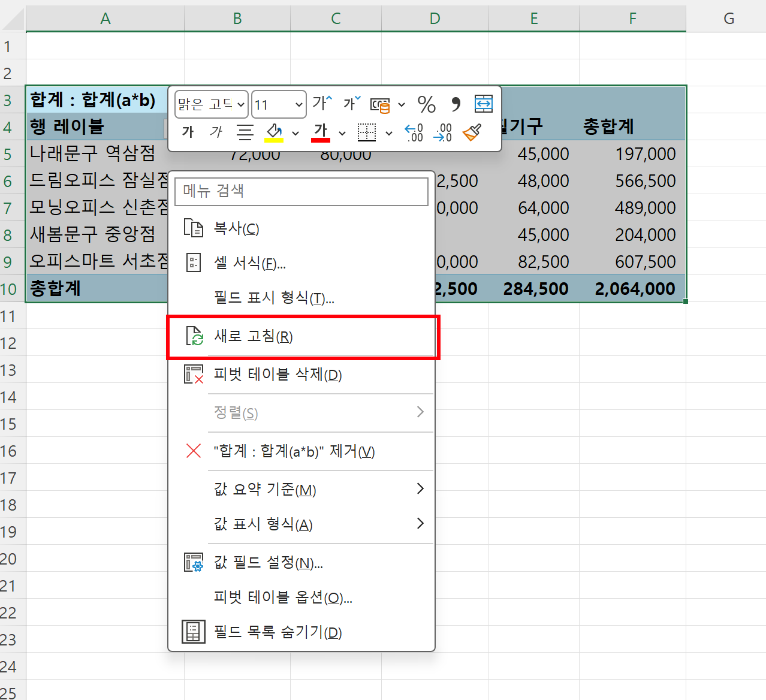The height and width of the screenshot is (700, 766).
Task: Apply yellow fill color bucket
Action: pyautogui.click(x=275, y=132)
